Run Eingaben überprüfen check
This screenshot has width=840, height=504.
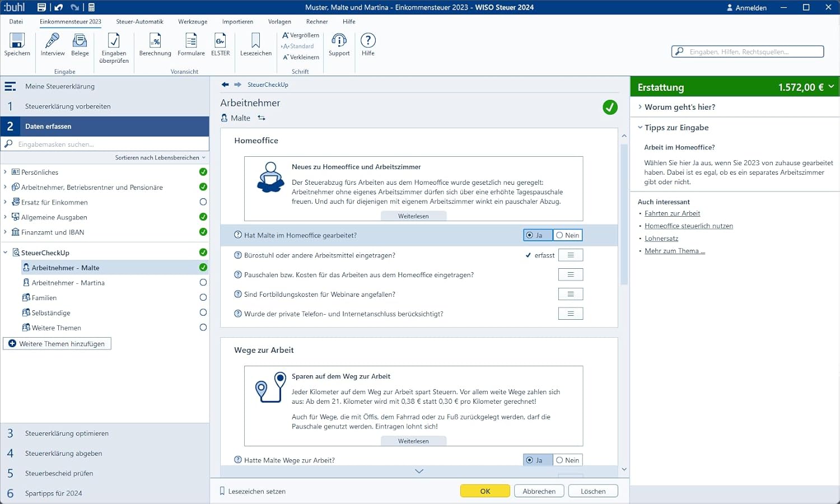point(114,48)
